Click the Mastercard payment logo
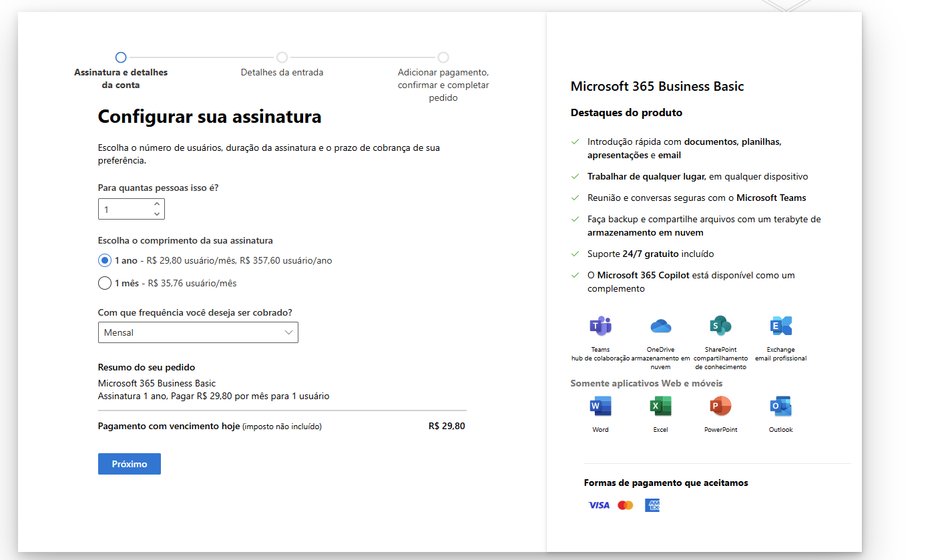936x560 pixels. click(x=626, y=505)
